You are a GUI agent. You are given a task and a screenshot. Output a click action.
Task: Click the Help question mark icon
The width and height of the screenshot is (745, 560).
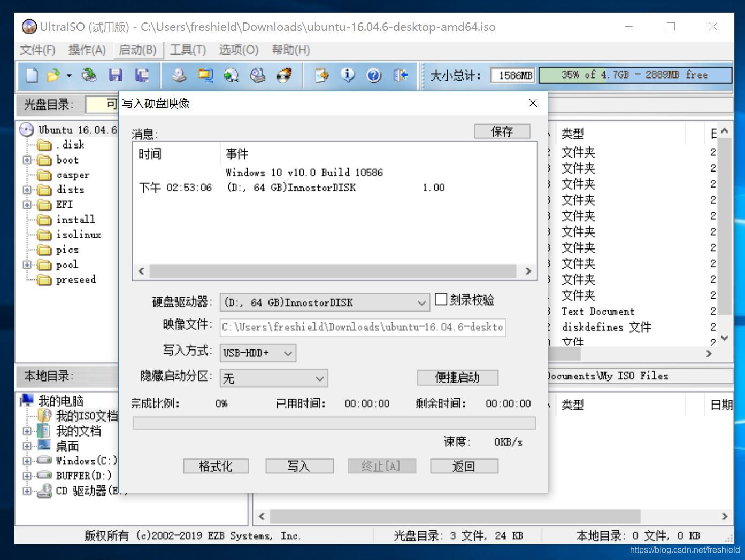coord(374,75)
